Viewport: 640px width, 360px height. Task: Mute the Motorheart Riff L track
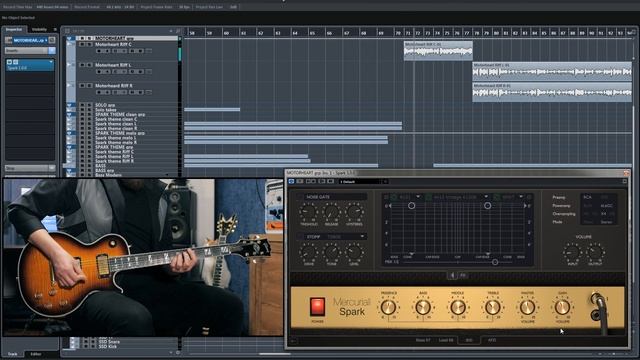click(x=82, y=65)
